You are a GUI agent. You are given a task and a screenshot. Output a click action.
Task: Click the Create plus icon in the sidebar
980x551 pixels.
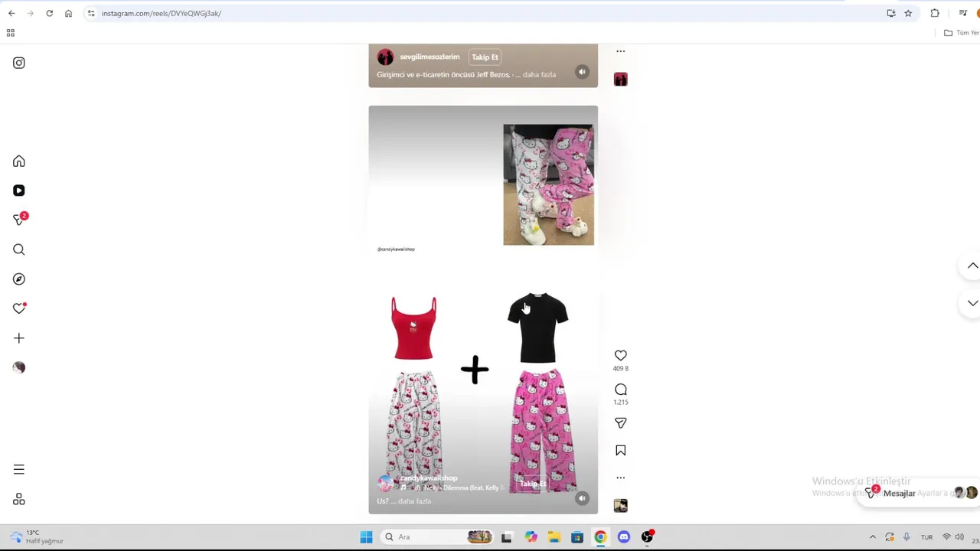19,338
